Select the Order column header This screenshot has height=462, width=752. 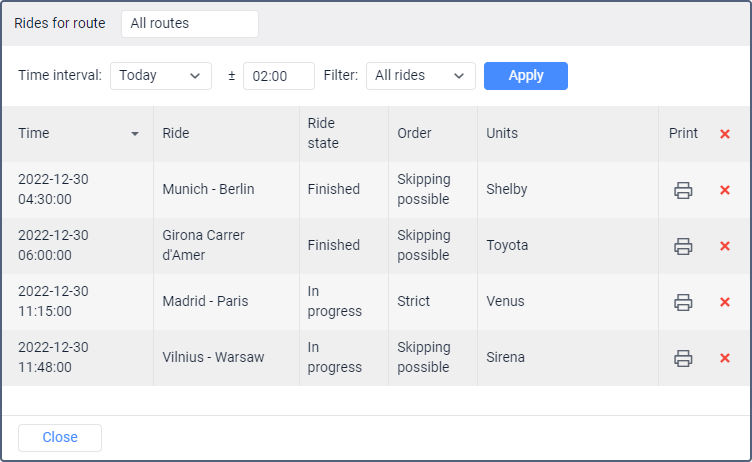[414, 134]
